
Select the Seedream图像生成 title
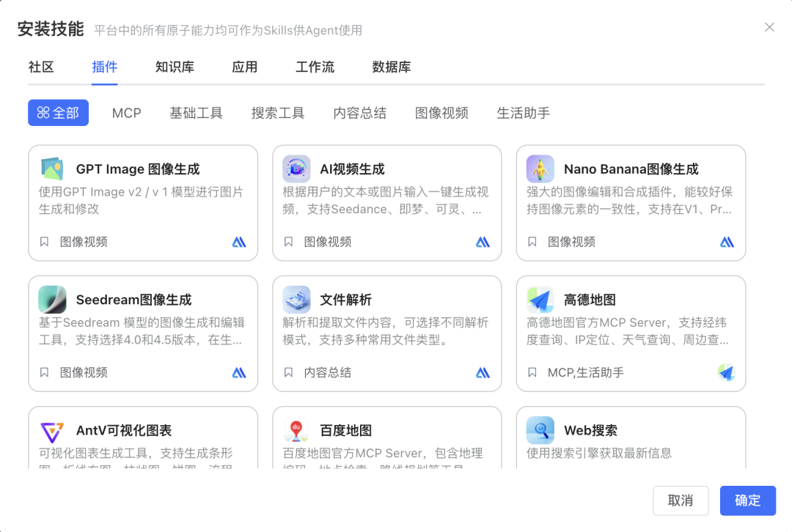pyautogui.click(x=134, y=300)
